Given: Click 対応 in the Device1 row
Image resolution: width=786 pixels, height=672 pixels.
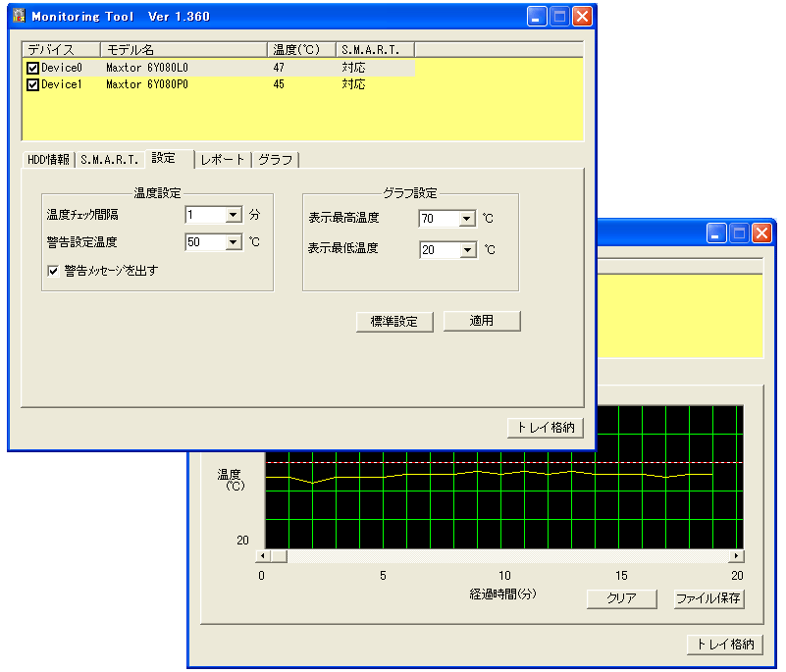Looking at the screenshot, I should (353, 84).
